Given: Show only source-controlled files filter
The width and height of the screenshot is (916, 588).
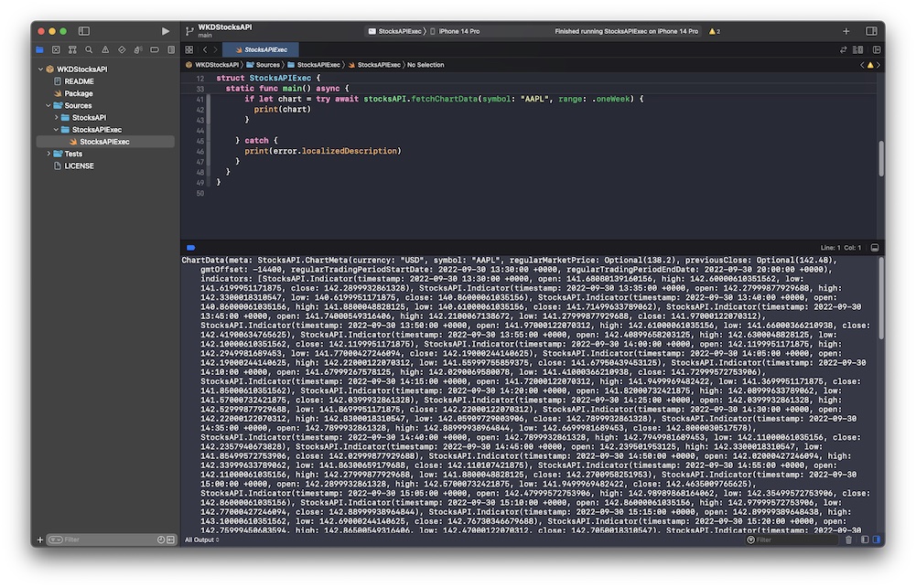Looking at the screenshot, I should click(170, 540).
